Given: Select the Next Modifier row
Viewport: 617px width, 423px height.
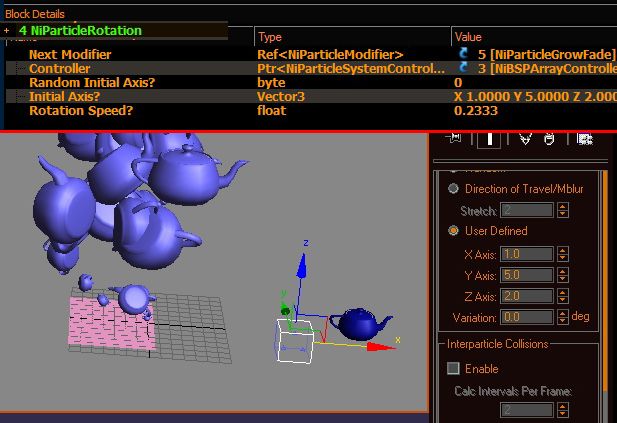Looking at the screenshot, I should [311, 54].
